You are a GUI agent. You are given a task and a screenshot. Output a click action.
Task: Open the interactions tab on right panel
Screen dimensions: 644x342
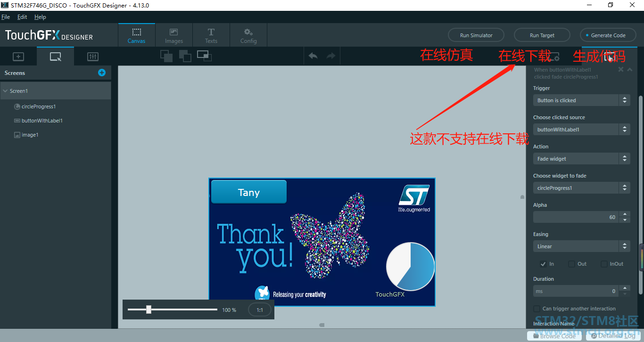click(610, 57)
